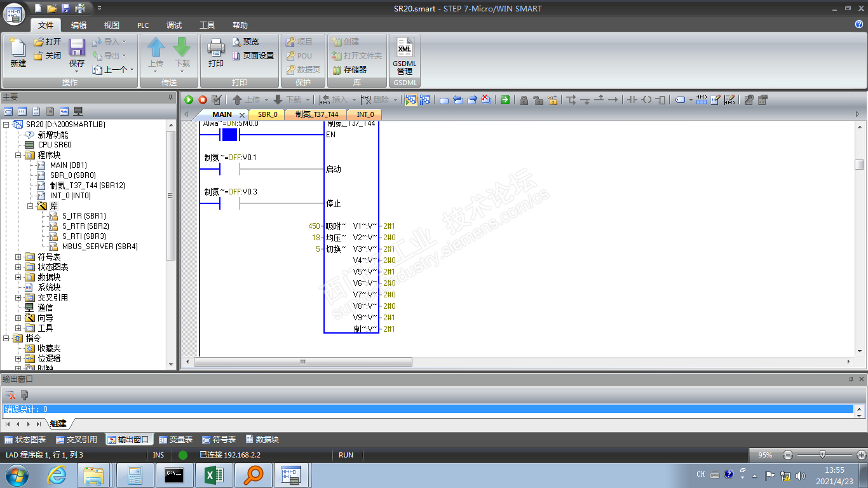The width and height of the screenshot is (868, 488).
Task: Expand the 状态图表 tree node
Action: (x=18, y=267)
